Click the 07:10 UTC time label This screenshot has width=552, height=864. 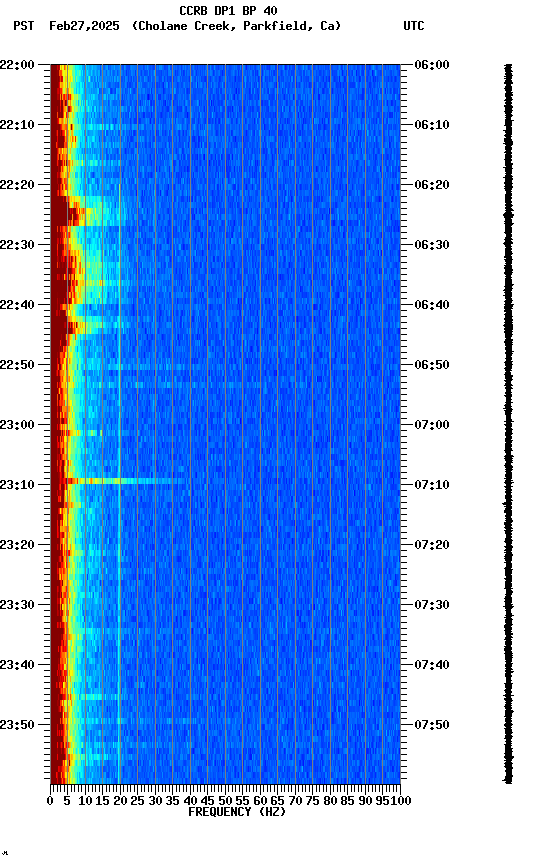click(x=432, y=485)
